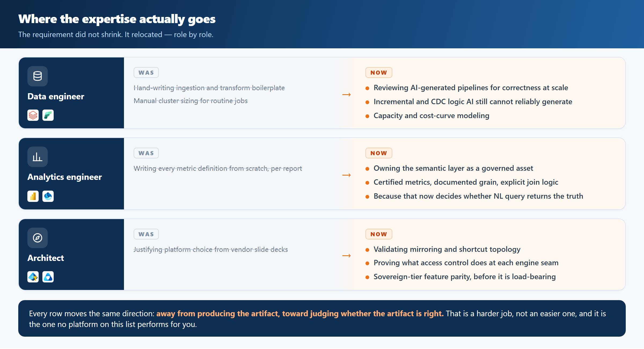Viewport: 644px width, 349px height.
Task: Click the red Databricks stacked-layers logo
Action: pos(33,115)
